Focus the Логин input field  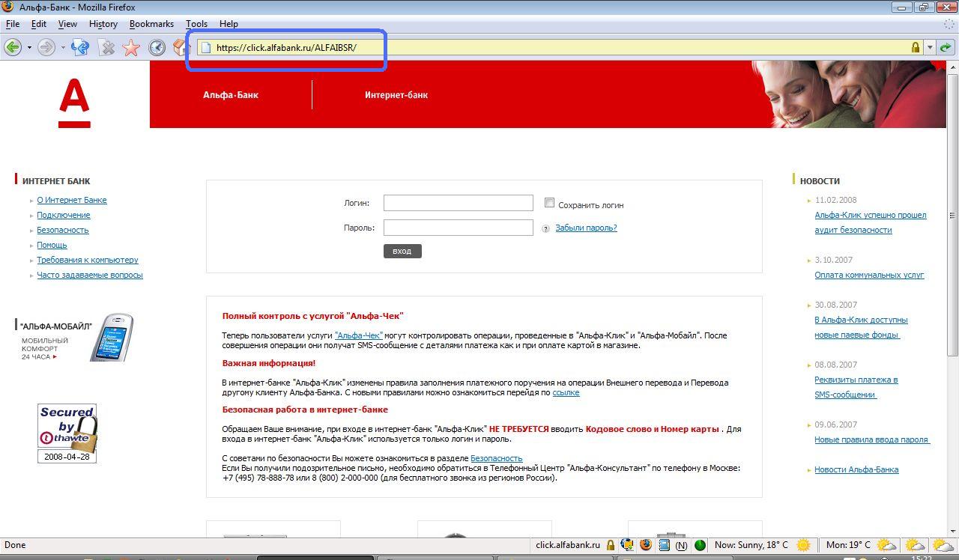pos(459,203)
